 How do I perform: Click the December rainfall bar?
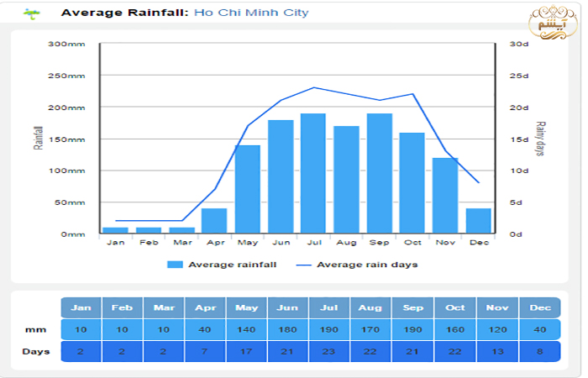[x=478, y=220]
